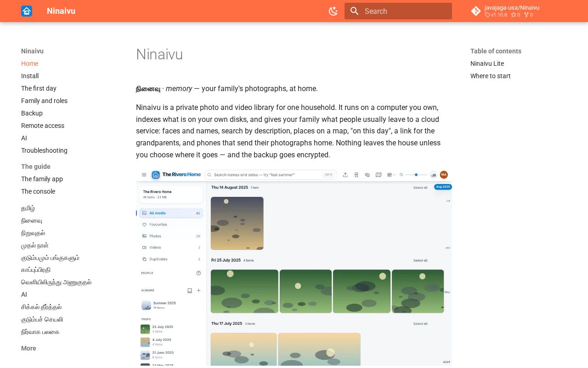Jump to Ninaivu Lite in table of contents

(487, 63)
